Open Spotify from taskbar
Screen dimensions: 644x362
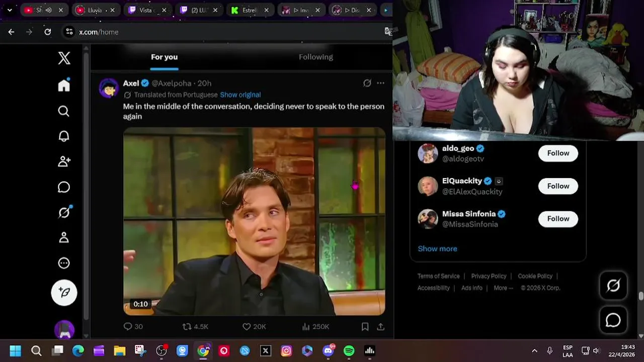(349, 350)
